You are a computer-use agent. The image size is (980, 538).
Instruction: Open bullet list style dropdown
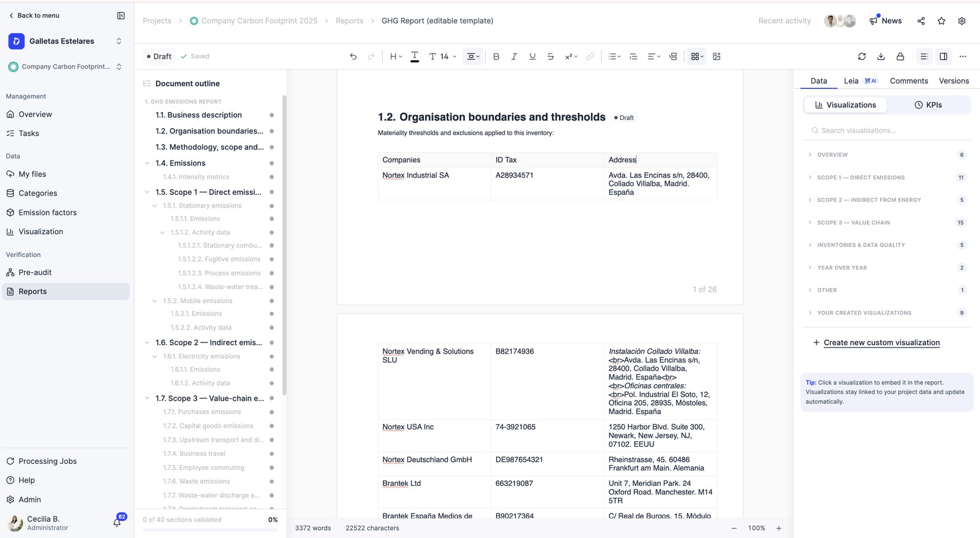614,56
